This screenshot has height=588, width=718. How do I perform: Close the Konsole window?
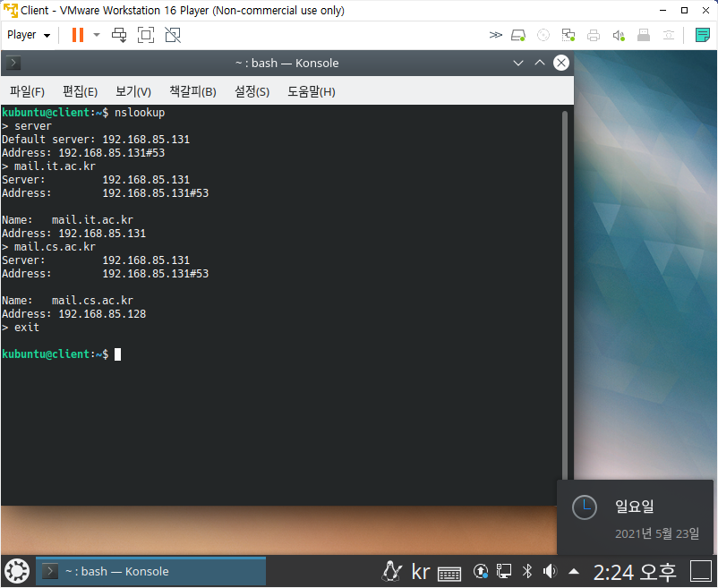(x=561, y=63)
